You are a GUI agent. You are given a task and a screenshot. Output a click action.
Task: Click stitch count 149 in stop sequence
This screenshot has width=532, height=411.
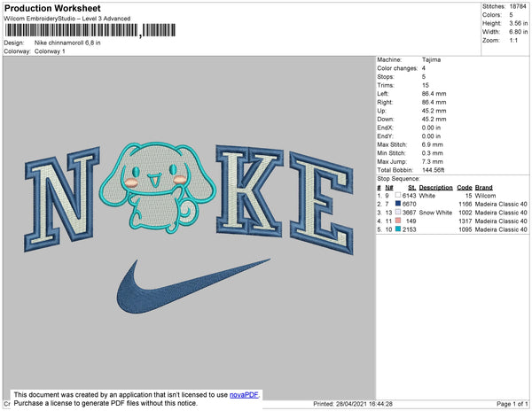(411, 221)
